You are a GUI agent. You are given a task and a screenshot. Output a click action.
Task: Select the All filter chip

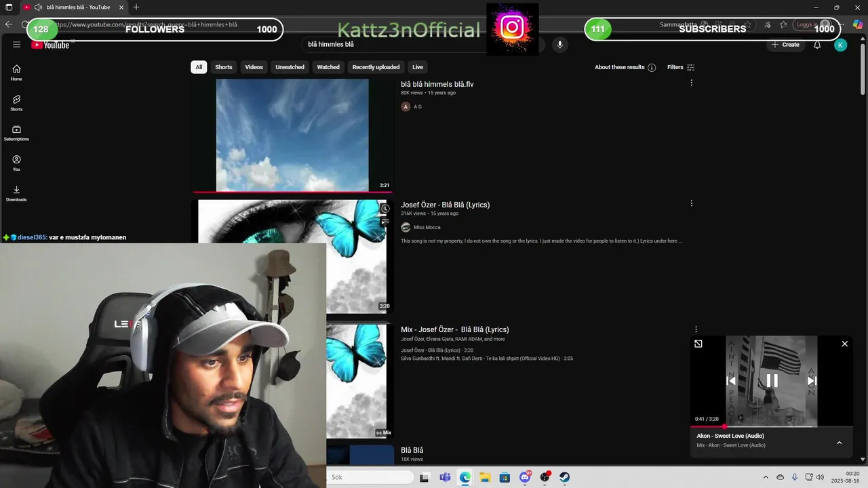199,67
